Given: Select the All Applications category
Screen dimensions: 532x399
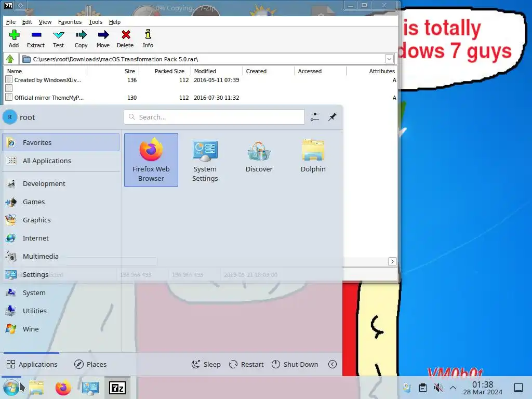Looking at the screenshot, I should click(61, 161).
